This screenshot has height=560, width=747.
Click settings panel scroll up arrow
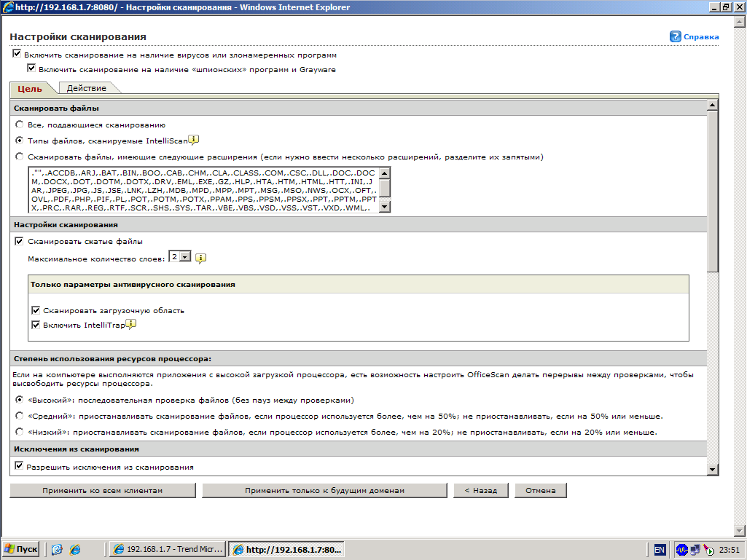712,106
